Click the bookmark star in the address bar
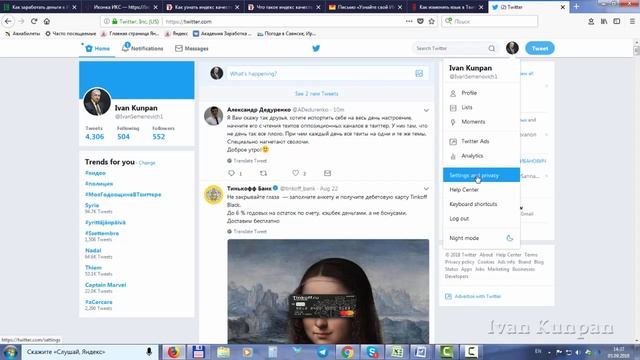640x360 pixels. click(431, 21)
